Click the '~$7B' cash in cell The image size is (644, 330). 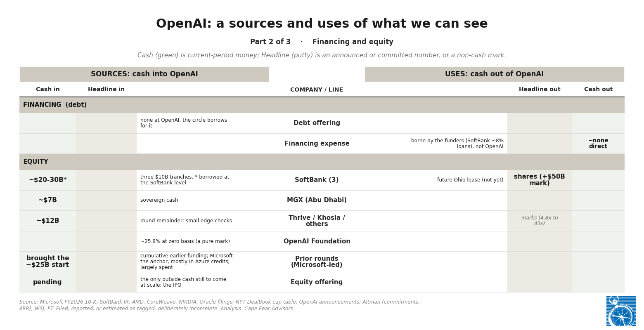pyautogui.click(x=48, y=200)
